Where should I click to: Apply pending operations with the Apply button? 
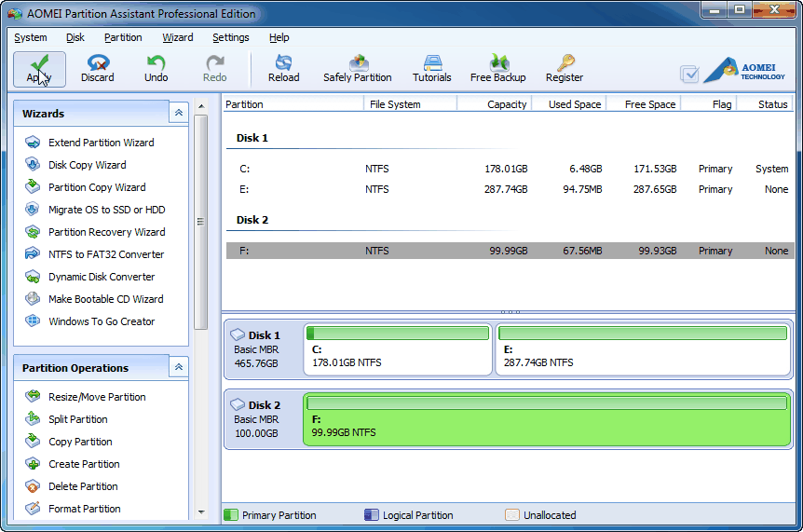[x=39, y=69]
